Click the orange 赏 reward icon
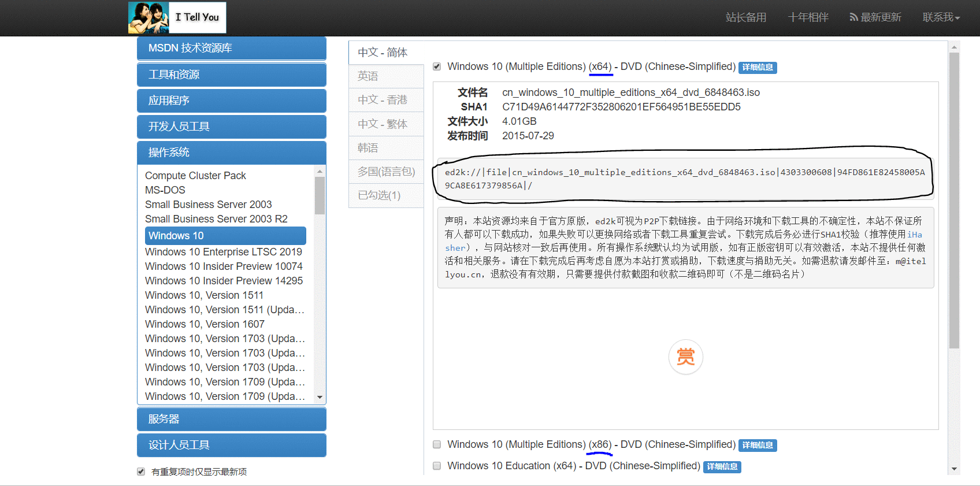This screenshot has width=980, height=486. coord(686,357)
